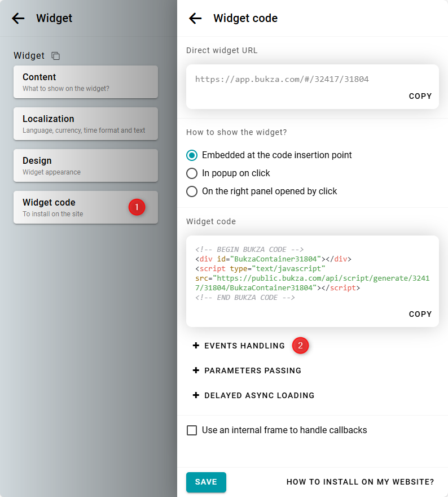Image resolution: width=448 pixels, height=497 pixels.
Task: Expand the Delayed Async Loading section
Action: tap(259, 395)
